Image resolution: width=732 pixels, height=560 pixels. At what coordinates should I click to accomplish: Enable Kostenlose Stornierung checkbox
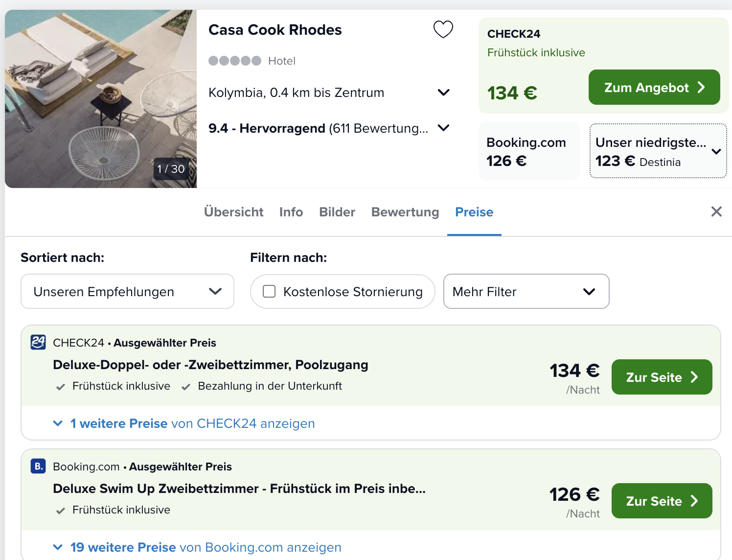[269, 291]
